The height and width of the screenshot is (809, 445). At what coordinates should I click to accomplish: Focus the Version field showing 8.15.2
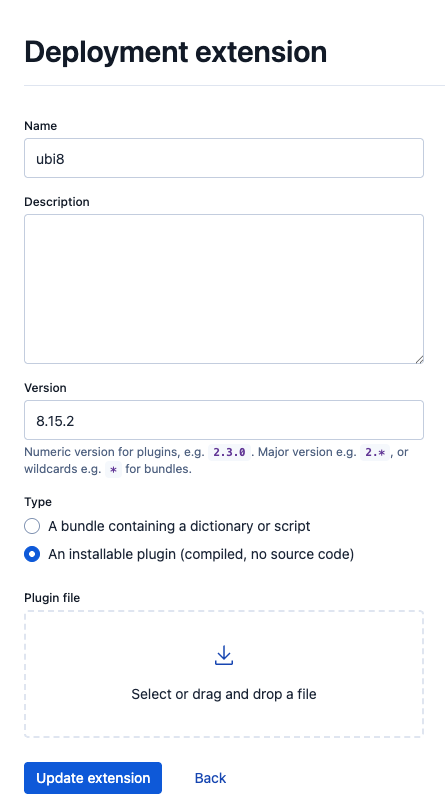(x=224, y=420)
